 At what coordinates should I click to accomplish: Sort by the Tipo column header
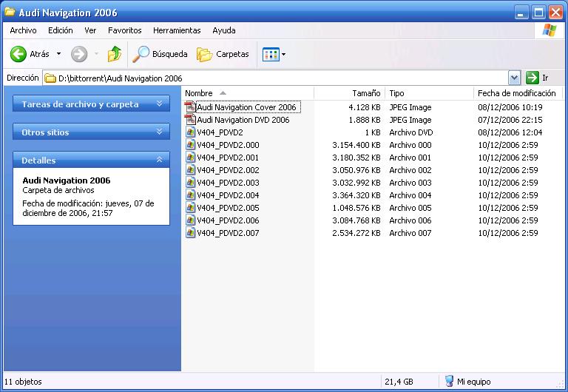click(x=429, y=93)
